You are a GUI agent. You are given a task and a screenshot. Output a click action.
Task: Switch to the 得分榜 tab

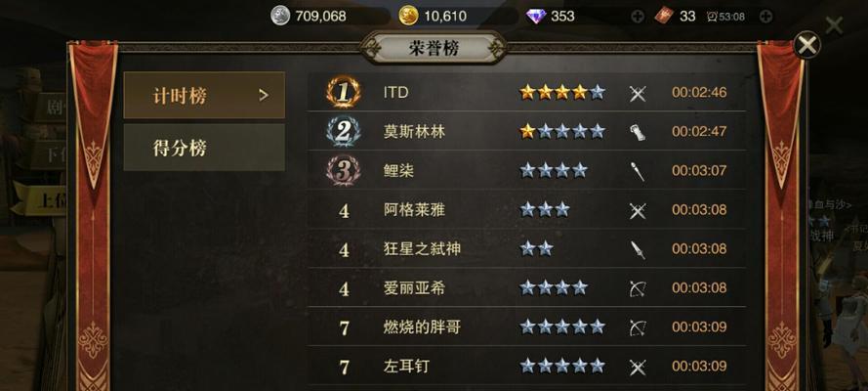pos(204,148)
